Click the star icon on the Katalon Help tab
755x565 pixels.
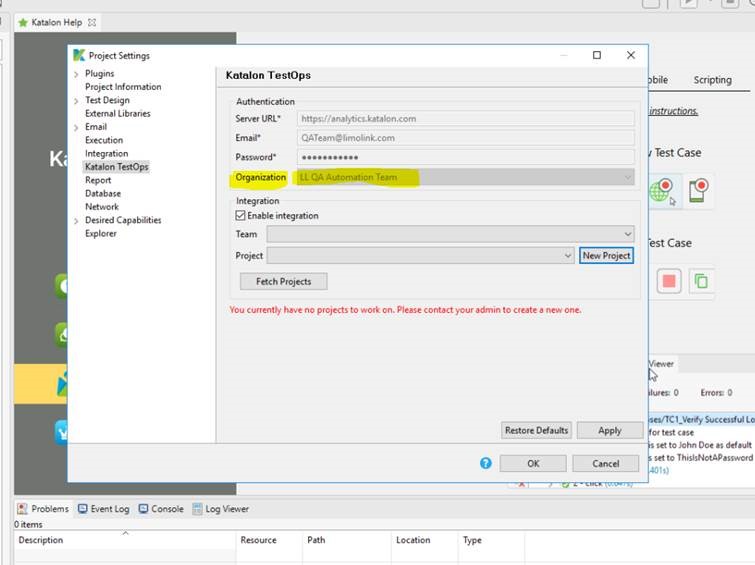click(23, 23)
